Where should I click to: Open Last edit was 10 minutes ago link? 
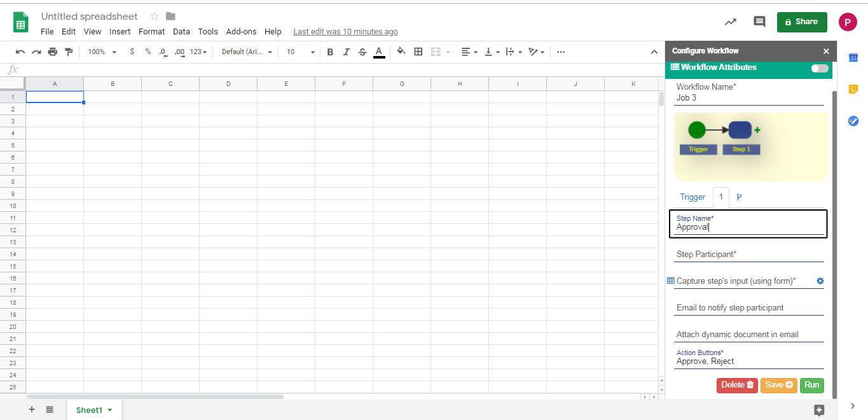click(x=345, y=32)
